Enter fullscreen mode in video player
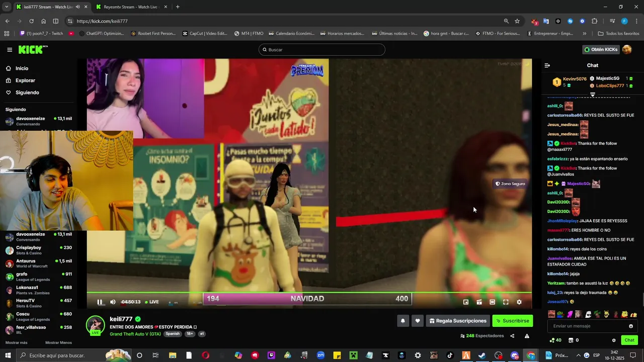 click(x=506, y=302)
